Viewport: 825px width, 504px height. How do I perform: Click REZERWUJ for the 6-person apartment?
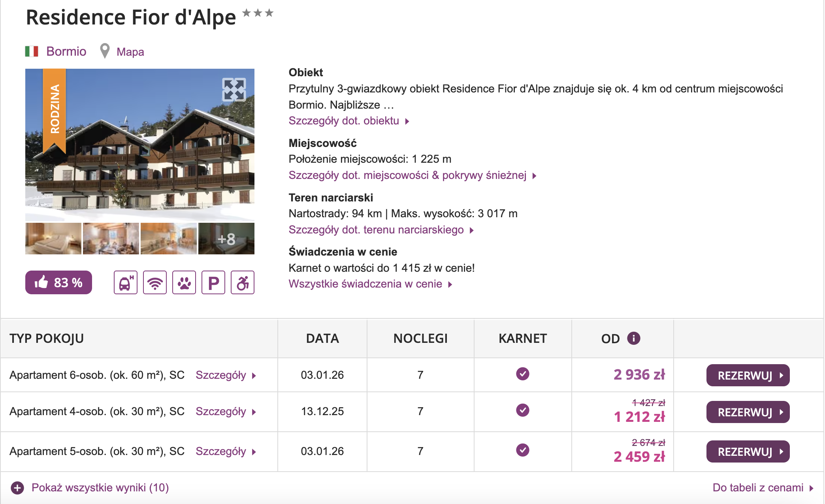[748, 374]
